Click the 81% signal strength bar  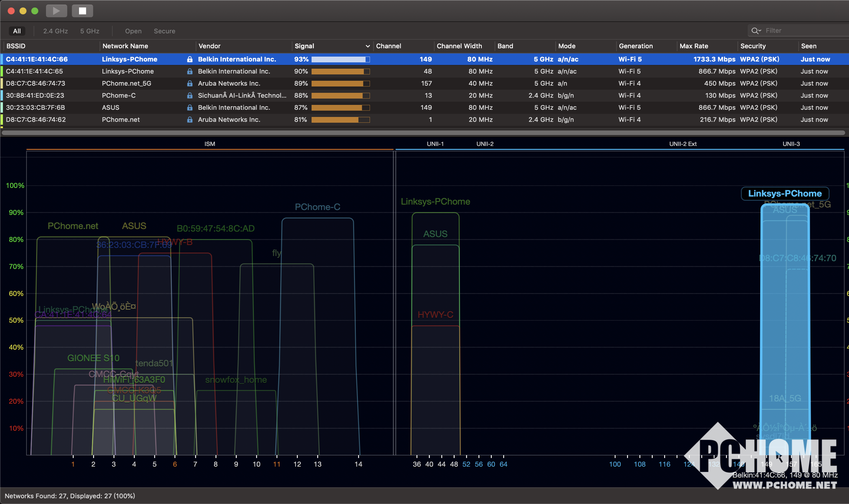click(x=341, y=120)
